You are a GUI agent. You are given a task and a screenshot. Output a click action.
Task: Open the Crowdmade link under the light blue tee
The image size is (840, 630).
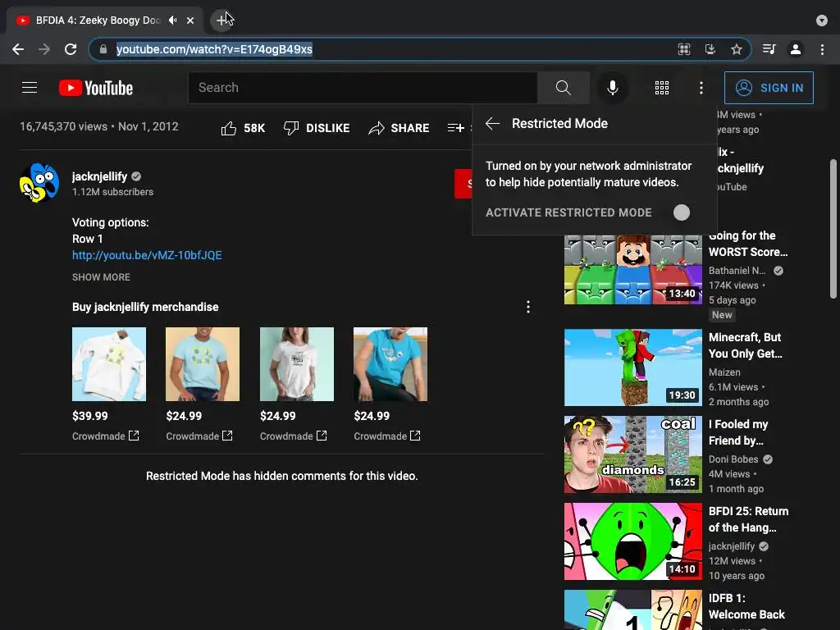coord(199,436)
